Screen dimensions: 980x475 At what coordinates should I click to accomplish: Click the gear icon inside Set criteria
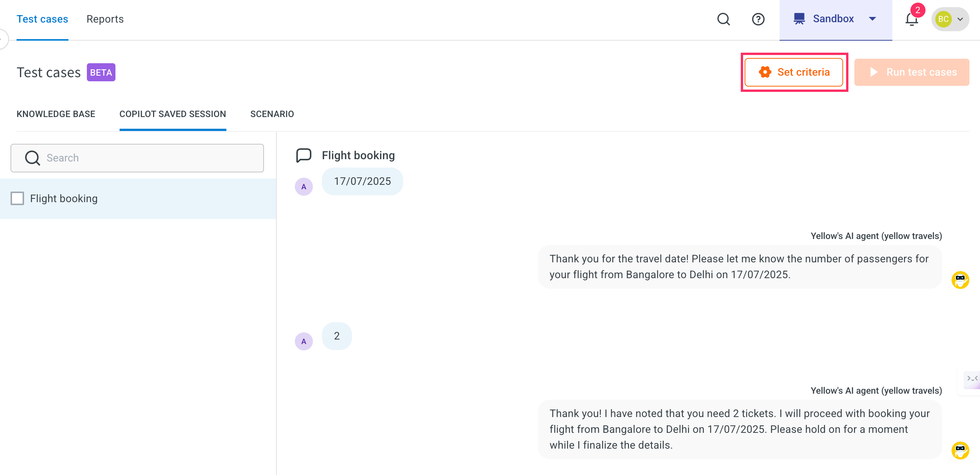coord(765,72)
